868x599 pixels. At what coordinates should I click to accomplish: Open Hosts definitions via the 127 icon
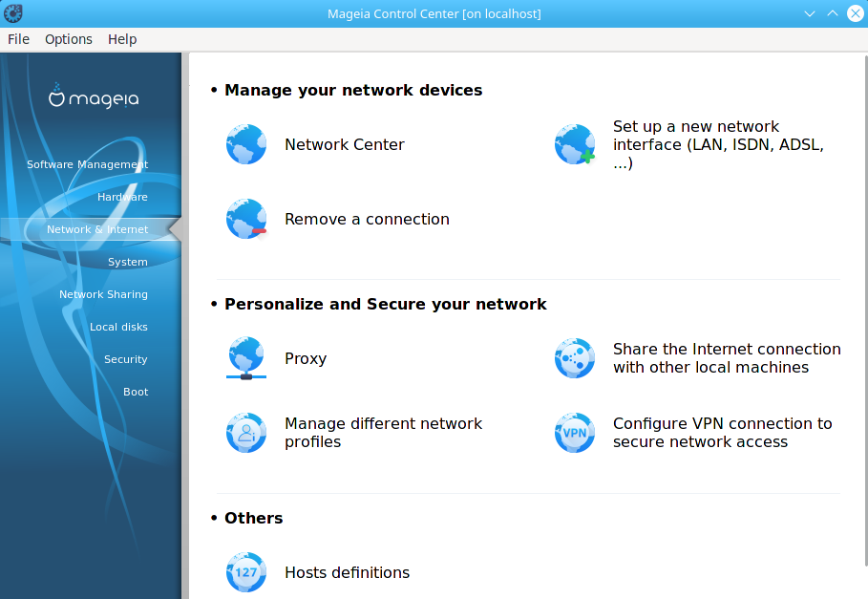coord(245,571)
